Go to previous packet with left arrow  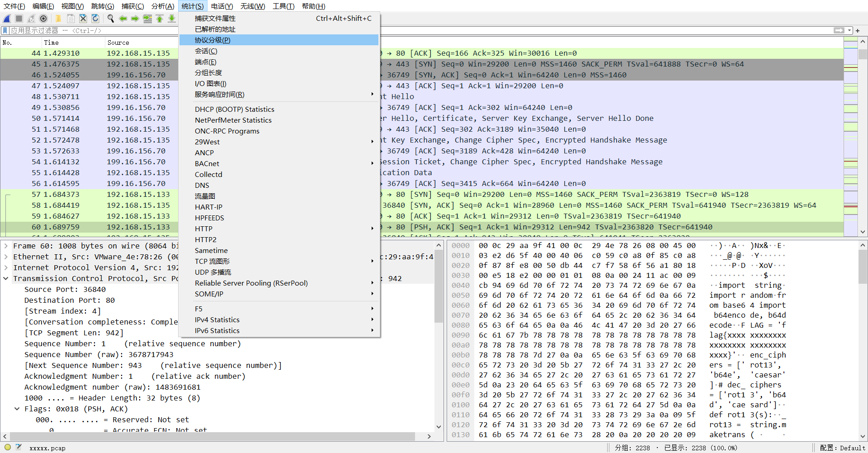[123, 19]
